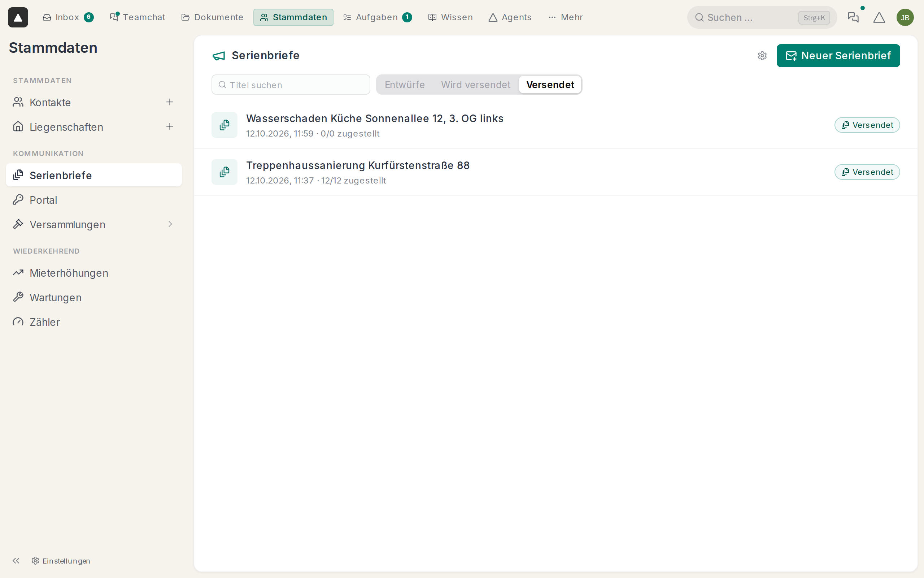Image resolution: width=924 pixels, height=578 pixels.
Task: Expand the Mehr menu
Action: (x=566, y=17)
